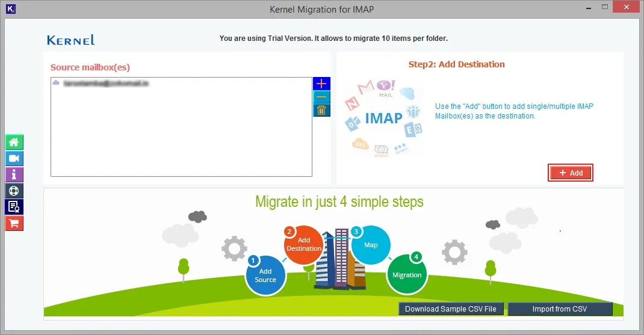Add source mailbox with blue plus icon

click(321, 84)
